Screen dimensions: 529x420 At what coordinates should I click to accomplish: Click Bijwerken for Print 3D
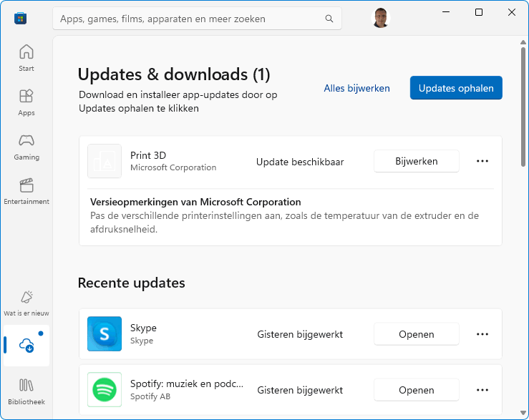[x=417, y=161]
